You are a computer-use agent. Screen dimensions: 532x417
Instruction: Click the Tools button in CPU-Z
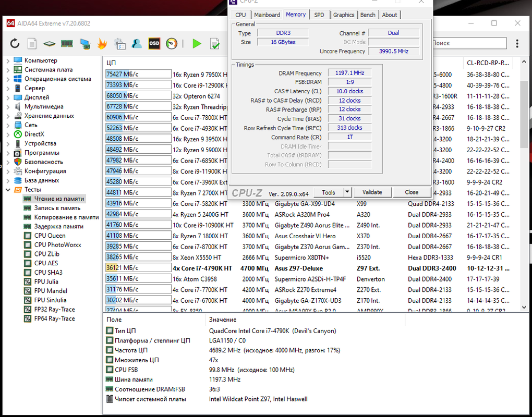tap(329, 192)
